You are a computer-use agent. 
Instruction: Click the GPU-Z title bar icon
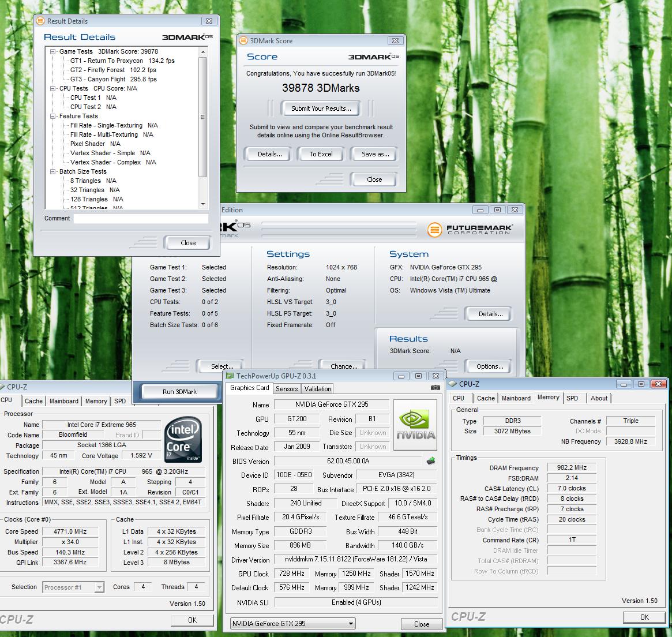point(230,376)
